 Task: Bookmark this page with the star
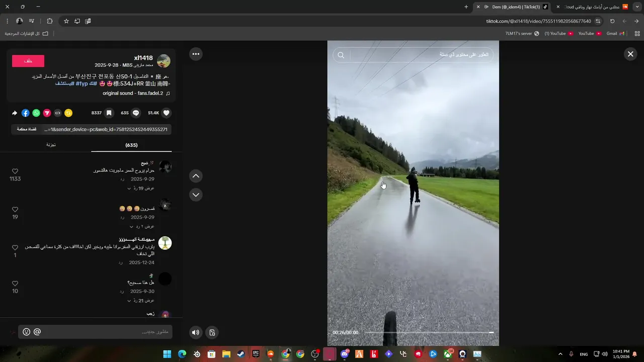point(66,21)
